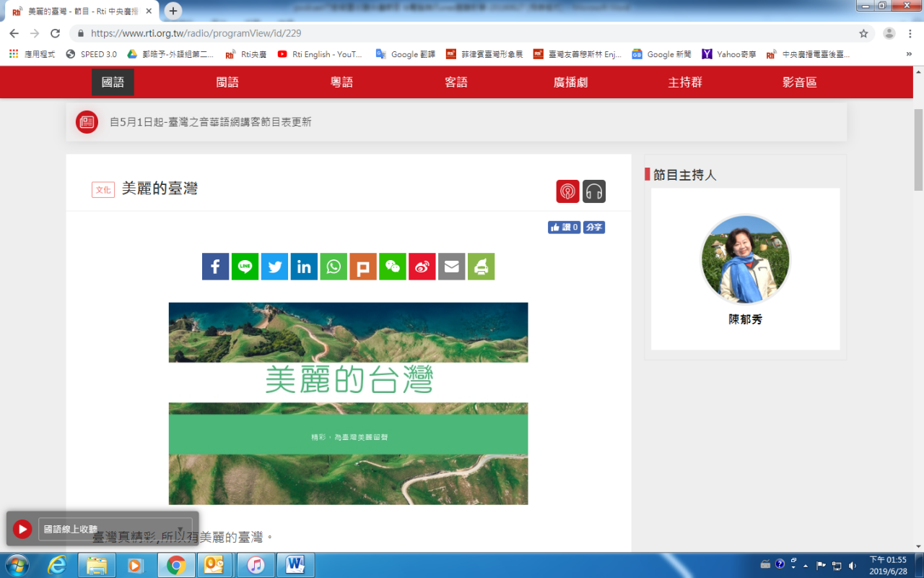924x578 pixels.
Task: Share the page via LINE
Action: pyautogui.click(x=245, y=267)
